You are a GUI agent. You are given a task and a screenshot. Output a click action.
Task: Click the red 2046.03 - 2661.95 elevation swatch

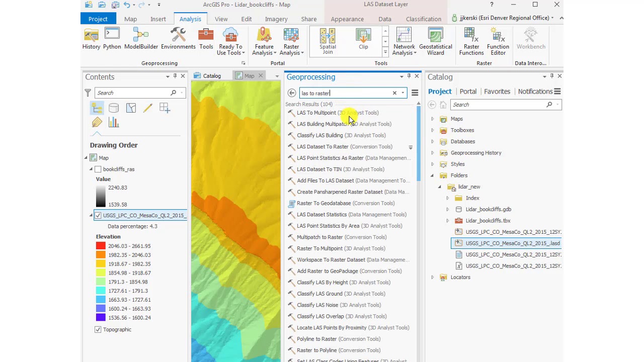(101, 246)
